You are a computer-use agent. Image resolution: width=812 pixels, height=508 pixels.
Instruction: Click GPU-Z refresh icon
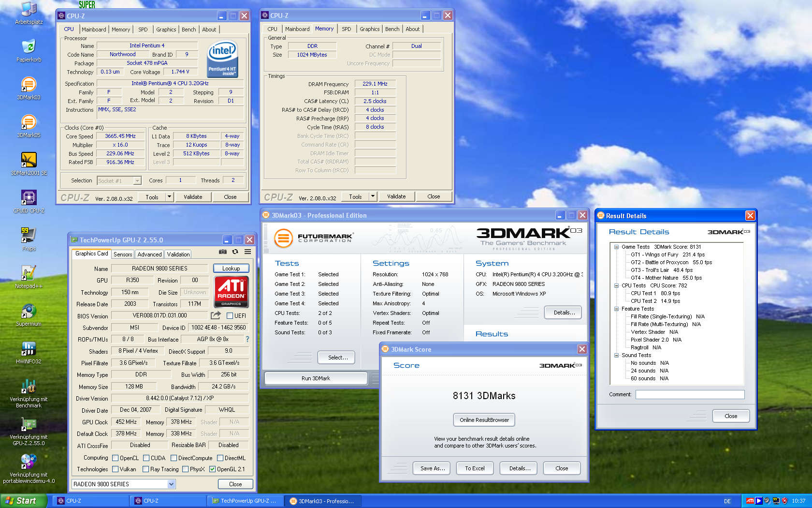(x=235, y=252)
